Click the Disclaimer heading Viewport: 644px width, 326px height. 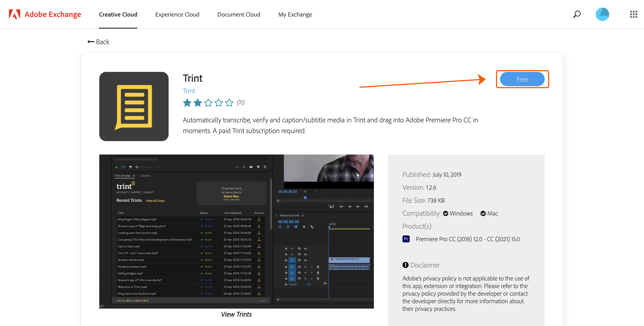[425, 265]
